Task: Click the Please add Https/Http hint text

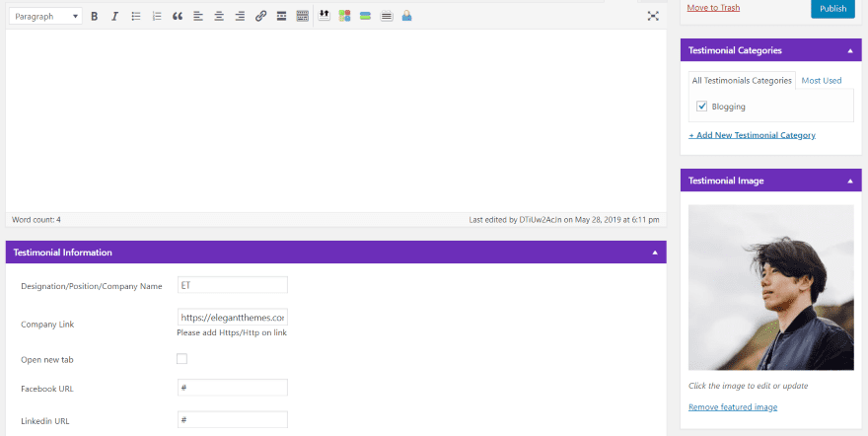Action: pyautogui.click(x=232, y=333)
